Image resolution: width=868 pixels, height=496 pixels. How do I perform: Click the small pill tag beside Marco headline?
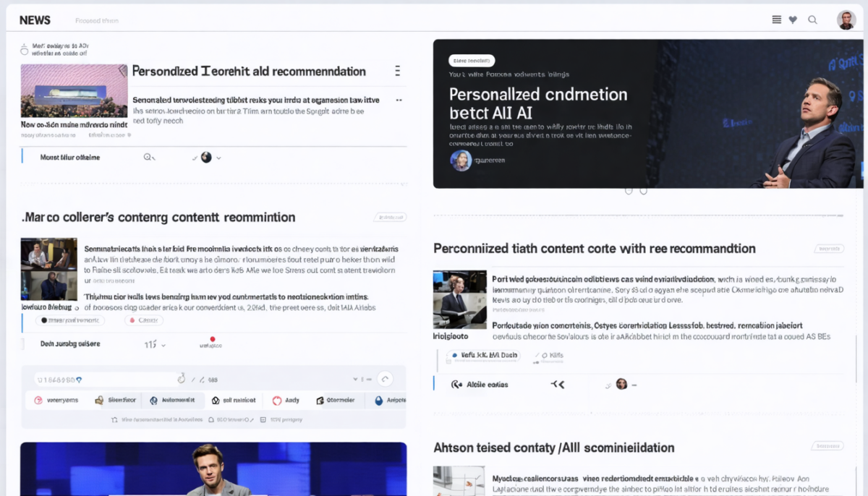tap(391, 217)
